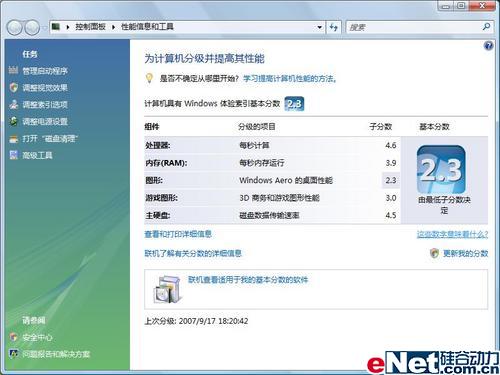The height and width of the screenshot is (375, 500).
Task: Click the light bulb tip icon
Action: pos(149,78)
